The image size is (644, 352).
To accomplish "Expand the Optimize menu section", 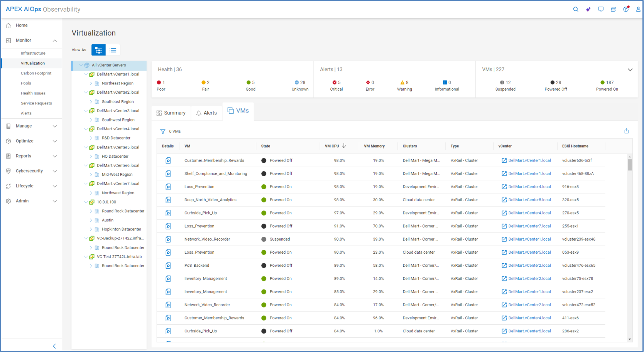I will 55,141.
